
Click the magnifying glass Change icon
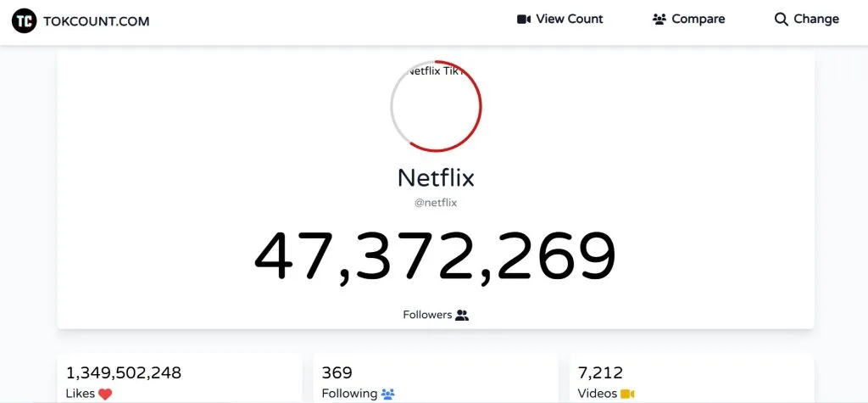(782, 20)
